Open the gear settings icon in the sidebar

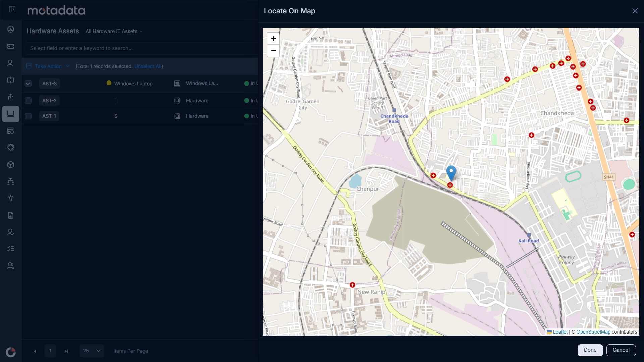tap(11, 147)
